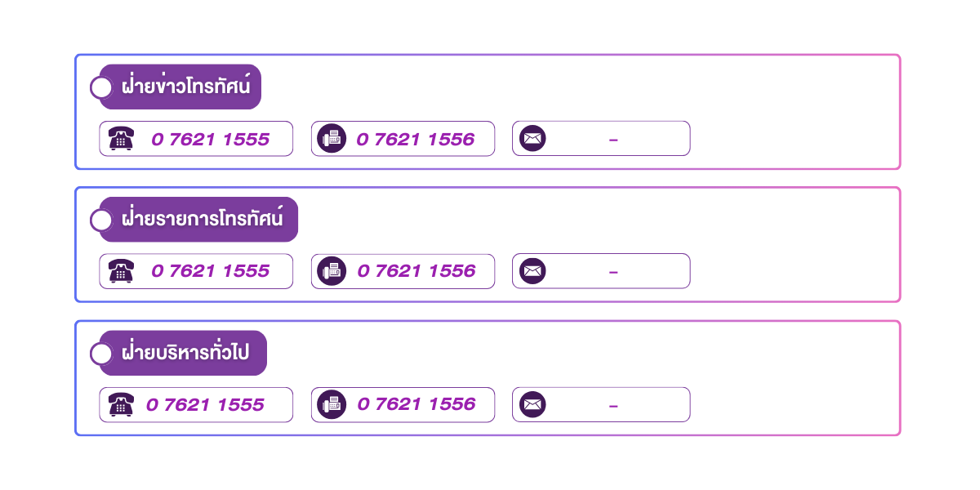Click the empty email dash for ฝ่ายบริหารทั่วไป
This screenshot has width=980, height=490.
(613, 406)
